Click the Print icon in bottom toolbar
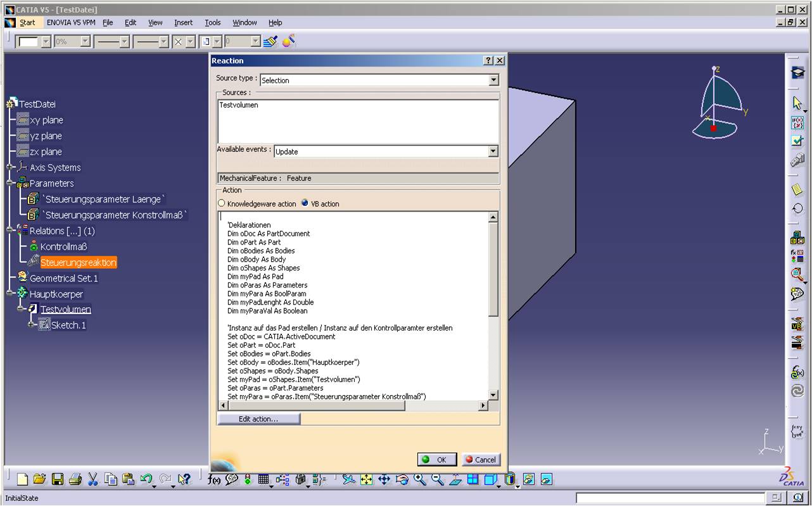 click(75, 479)
